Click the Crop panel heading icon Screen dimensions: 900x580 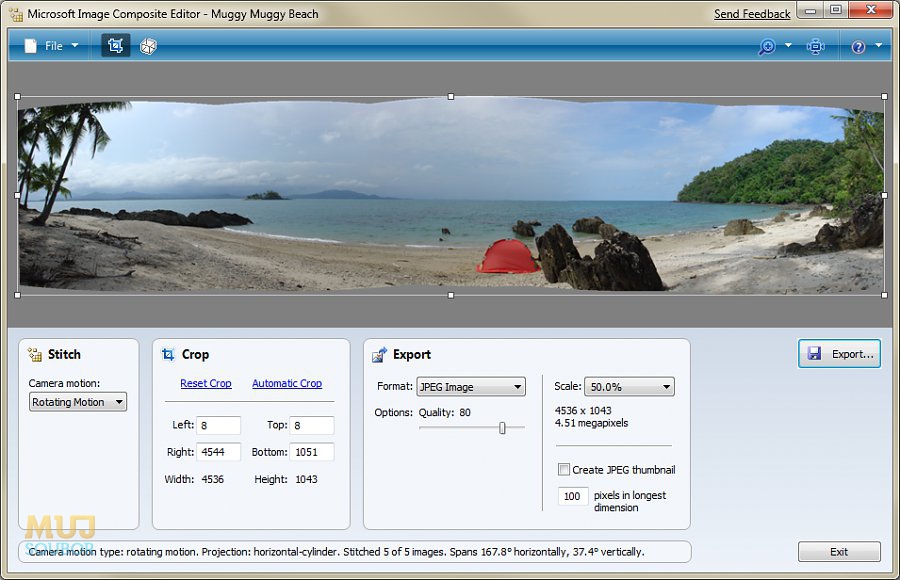(168, 354)
